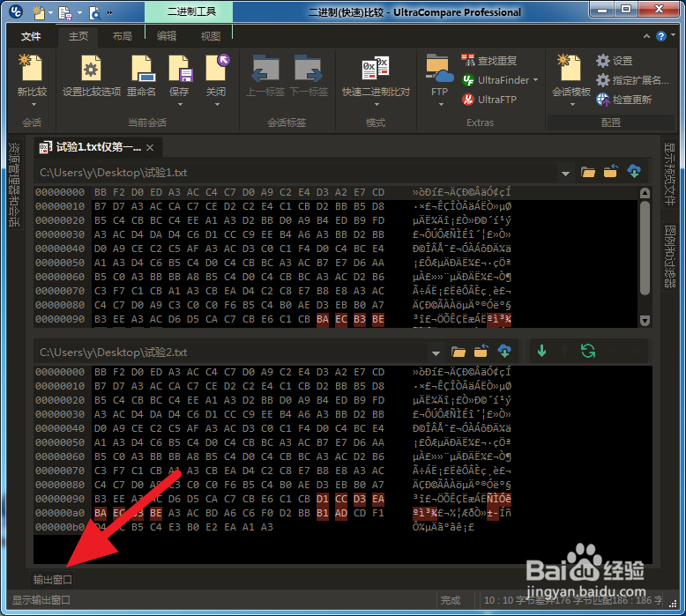The height and width of the screenshot is (616, 686).
Task: Switch to the Home (主页) ribbon tab
Action: (x=78, y=36)
